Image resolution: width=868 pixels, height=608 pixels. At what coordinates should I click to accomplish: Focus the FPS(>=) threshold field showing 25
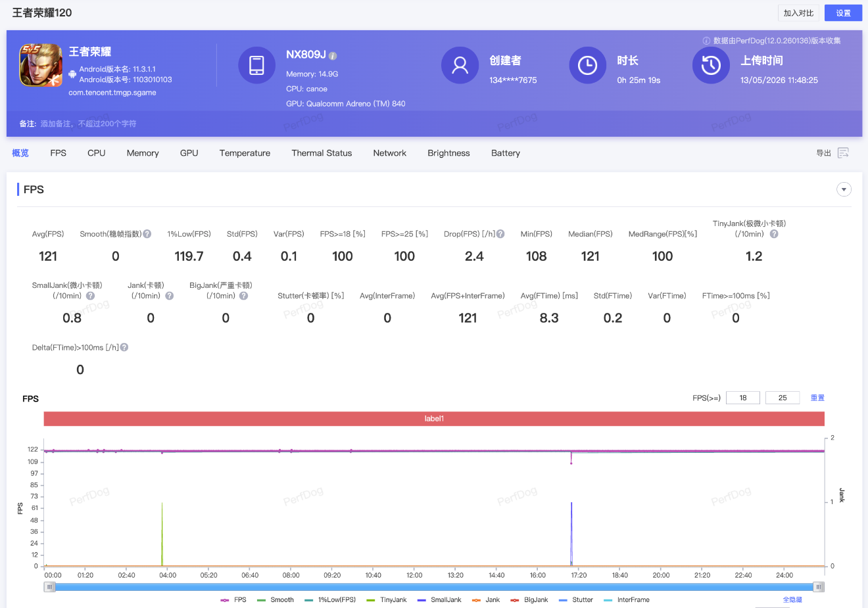coord(783,398)
